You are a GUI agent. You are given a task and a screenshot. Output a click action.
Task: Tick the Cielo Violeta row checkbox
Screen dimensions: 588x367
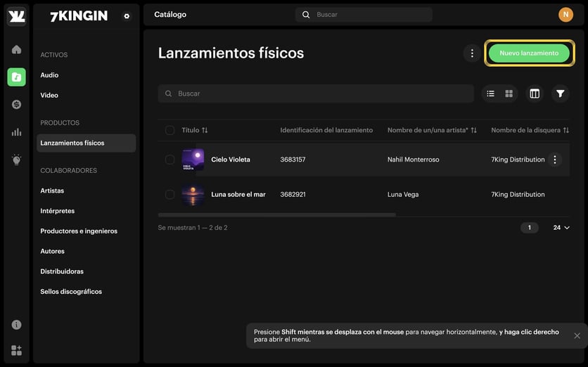[x=170, y=160]
